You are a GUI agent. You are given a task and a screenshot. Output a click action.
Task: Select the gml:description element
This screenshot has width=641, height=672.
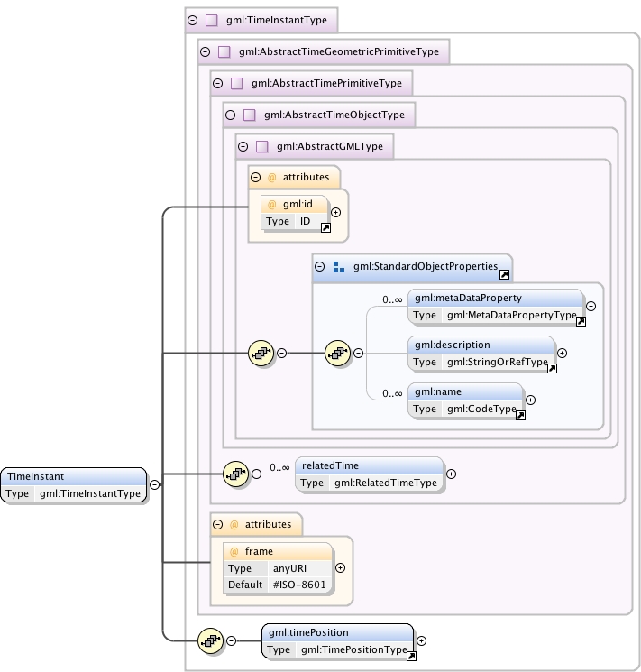[481, 354]
